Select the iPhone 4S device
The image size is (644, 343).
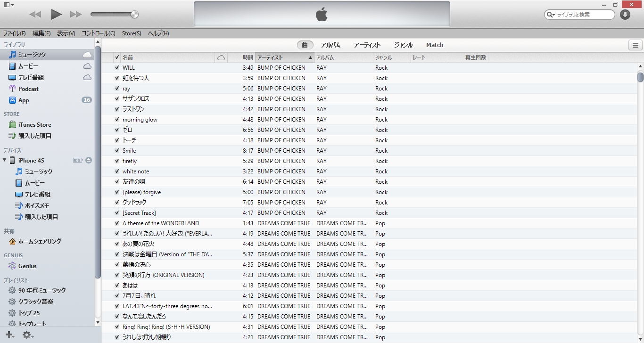47,160
